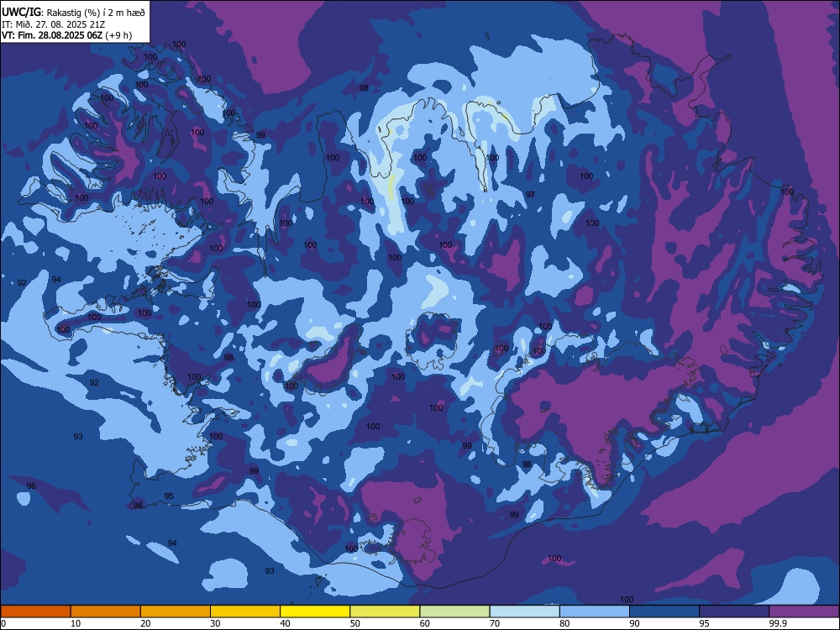
Task: Click legend tick label 99.9
Action: tap(777, 623)
